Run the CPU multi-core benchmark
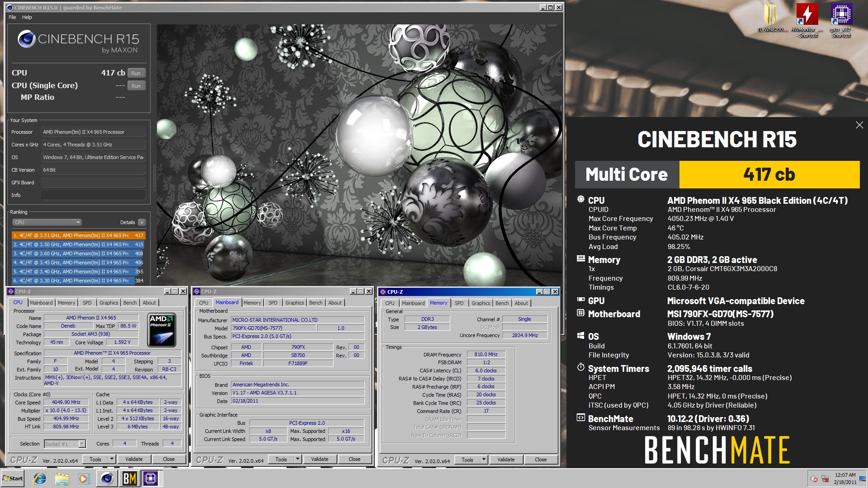The width and height of the screenshot is (868, 488). pyautogui.click(x=136, y=73)
